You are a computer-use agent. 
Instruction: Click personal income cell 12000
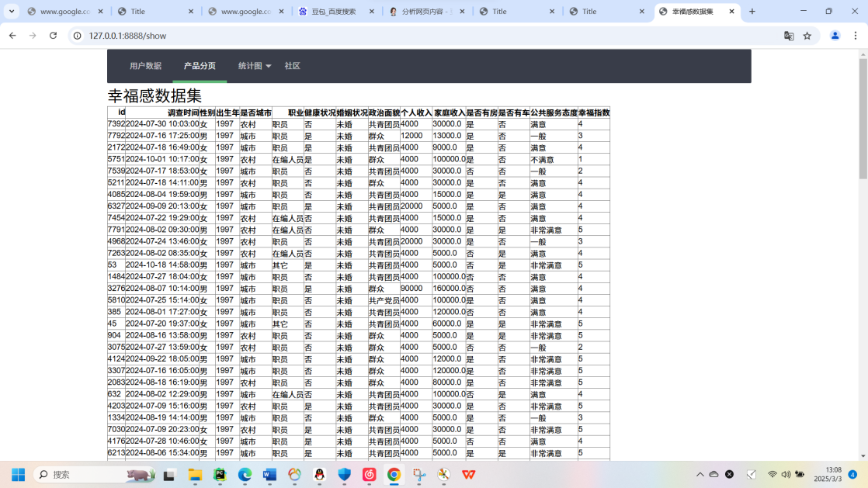416,136
